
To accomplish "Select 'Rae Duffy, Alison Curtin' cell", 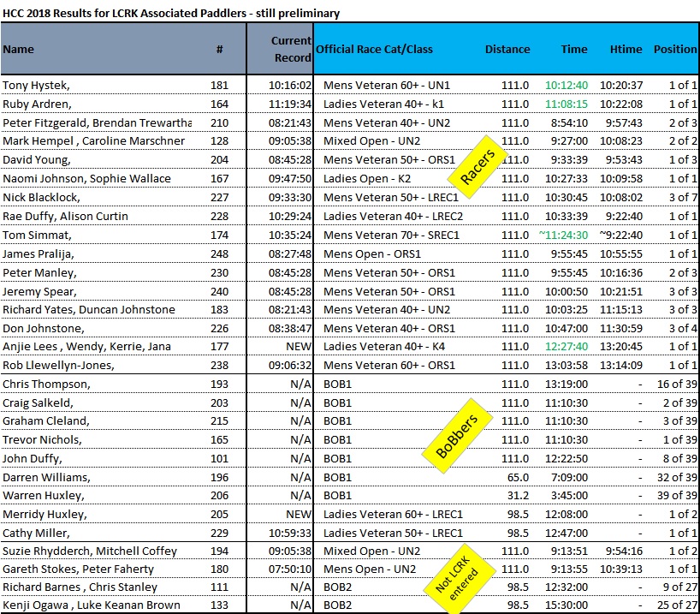I will pos(65,217).
